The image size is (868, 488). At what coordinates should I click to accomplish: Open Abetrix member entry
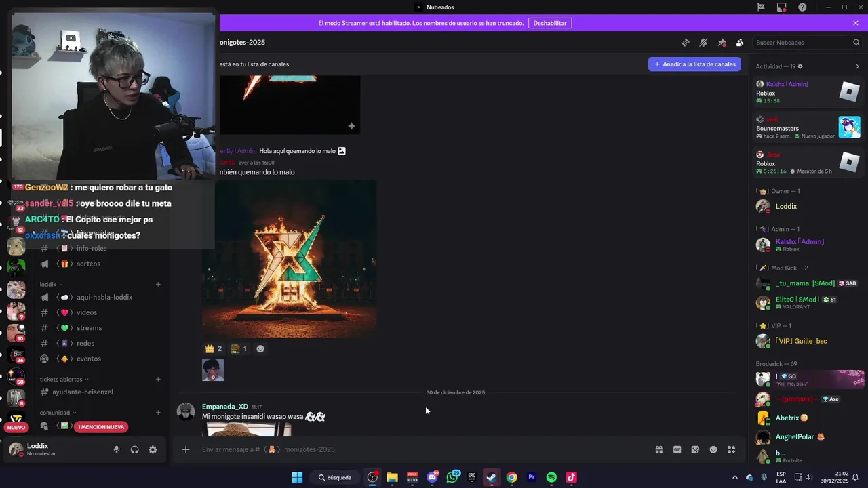[807, 418]
